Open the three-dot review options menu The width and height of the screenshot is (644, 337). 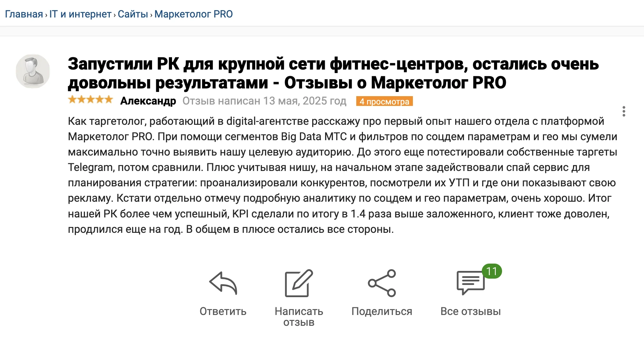tap(624, 112)
